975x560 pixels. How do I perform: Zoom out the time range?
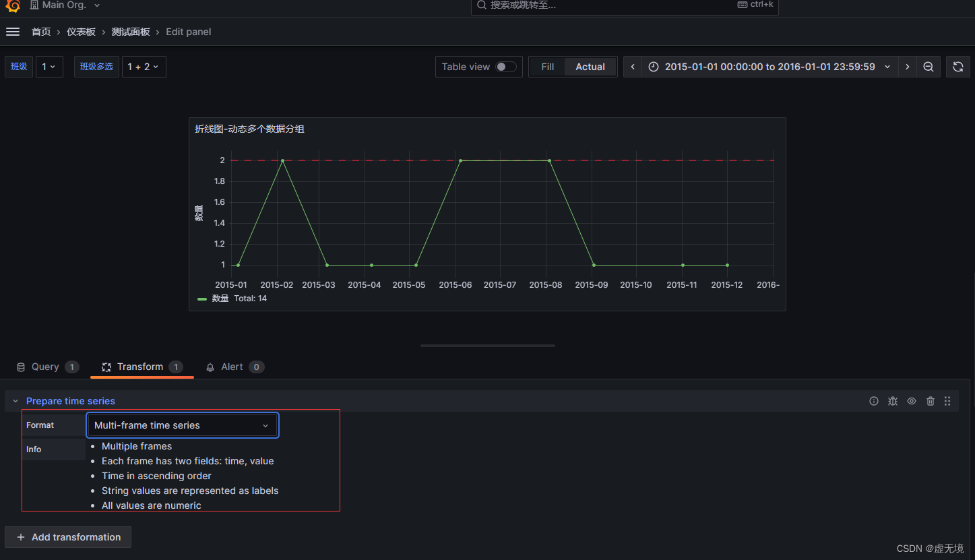[x=929, y=67]
